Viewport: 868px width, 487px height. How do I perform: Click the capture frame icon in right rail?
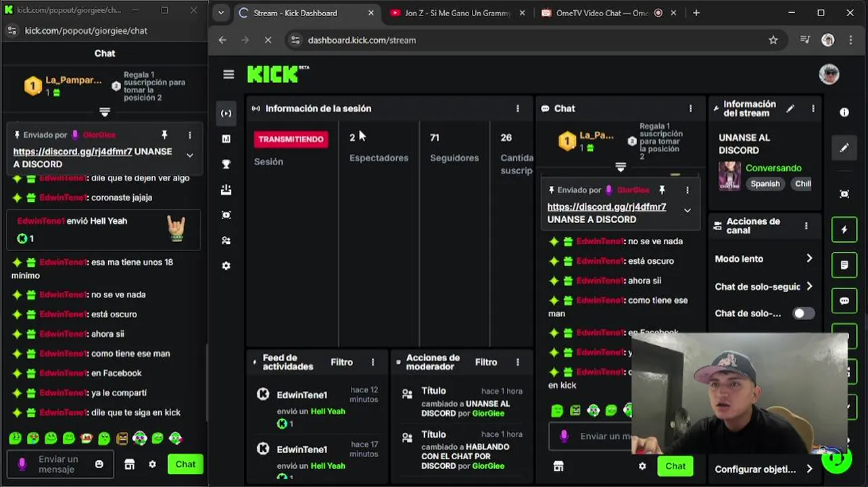point(844,194)
